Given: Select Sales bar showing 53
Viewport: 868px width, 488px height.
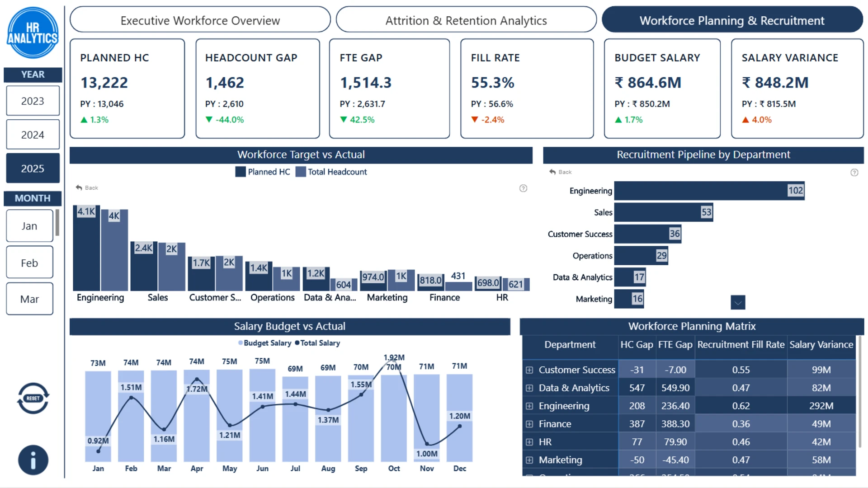Looking at the screenshot, I should 664,212.
